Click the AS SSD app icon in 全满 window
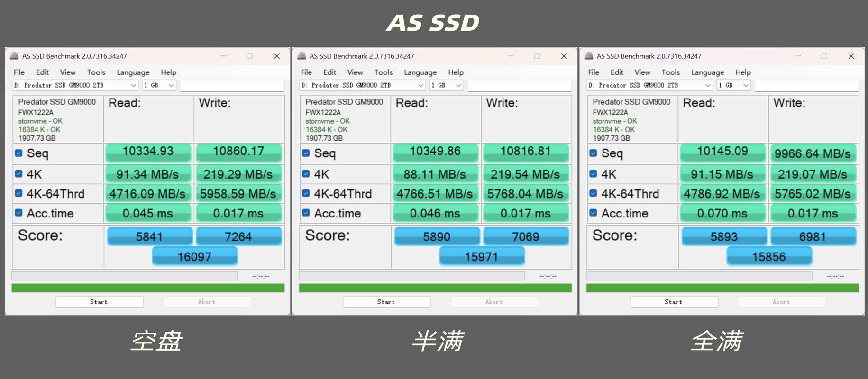This screenshot has height=379, width=868. pos(589,56)
